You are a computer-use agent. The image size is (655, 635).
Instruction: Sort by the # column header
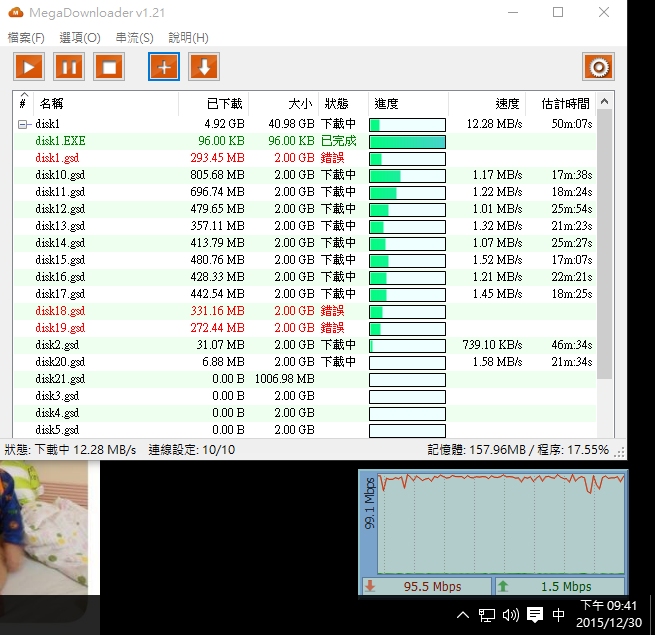23,104
